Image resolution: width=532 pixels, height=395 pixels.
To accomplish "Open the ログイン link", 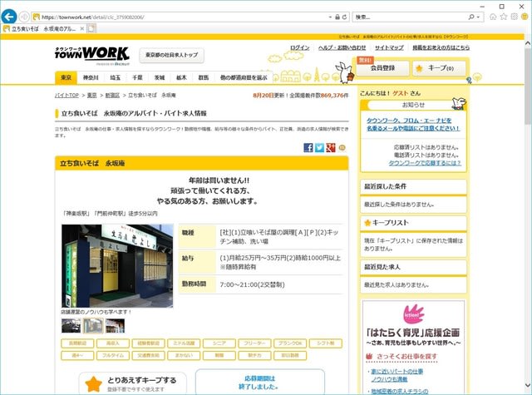I will coord(300,47).
